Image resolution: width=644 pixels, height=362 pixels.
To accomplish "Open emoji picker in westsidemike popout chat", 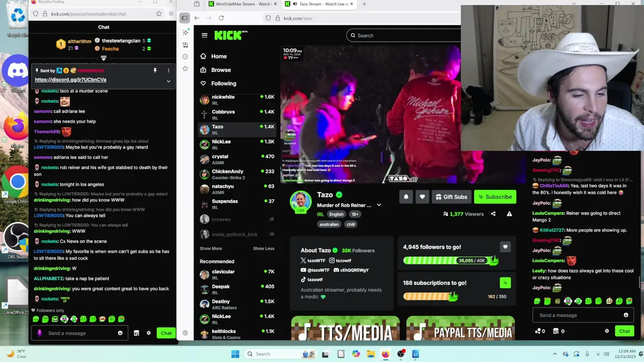I will (x=120, y=333).
